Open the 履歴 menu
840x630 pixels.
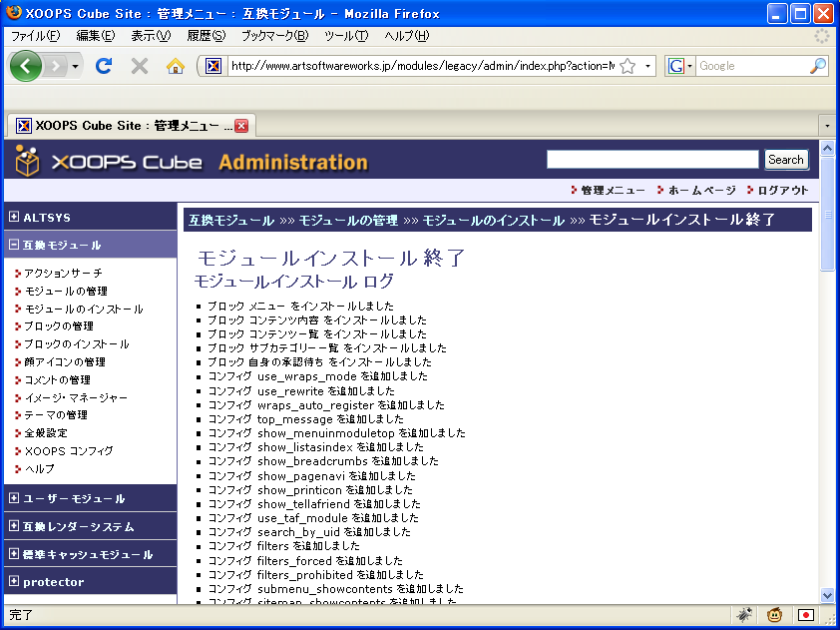click(207, 36)
